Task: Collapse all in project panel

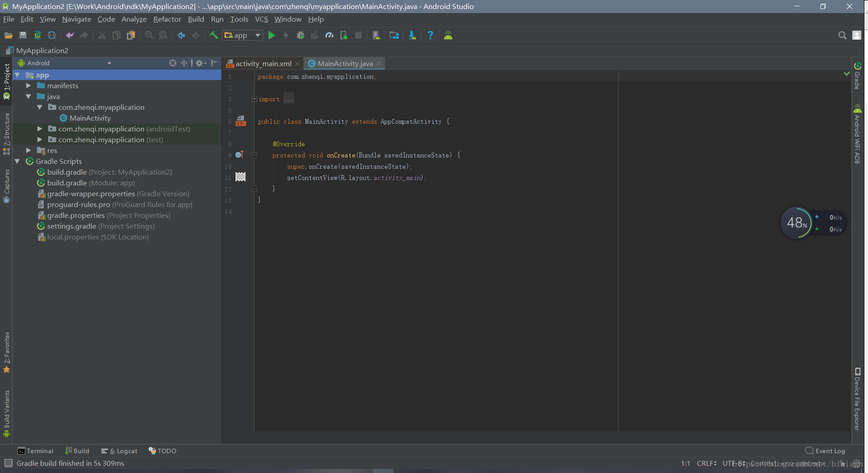Action: [184, 63]
